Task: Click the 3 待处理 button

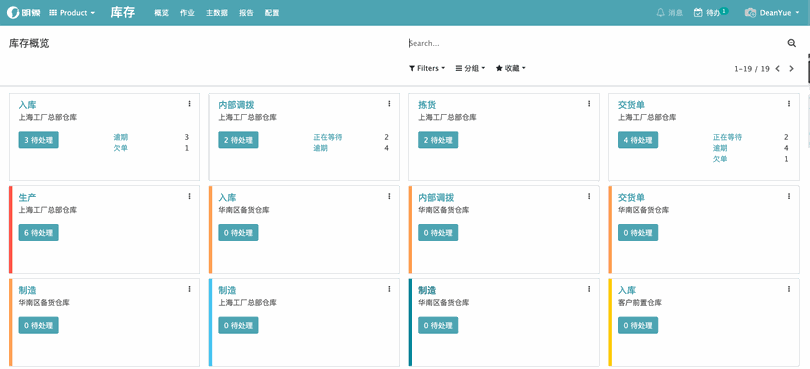Action: [39, 140]
